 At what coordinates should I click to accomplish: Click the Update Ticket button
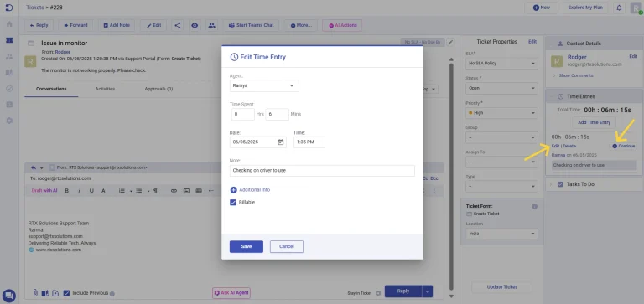click(x=501, y=286)
